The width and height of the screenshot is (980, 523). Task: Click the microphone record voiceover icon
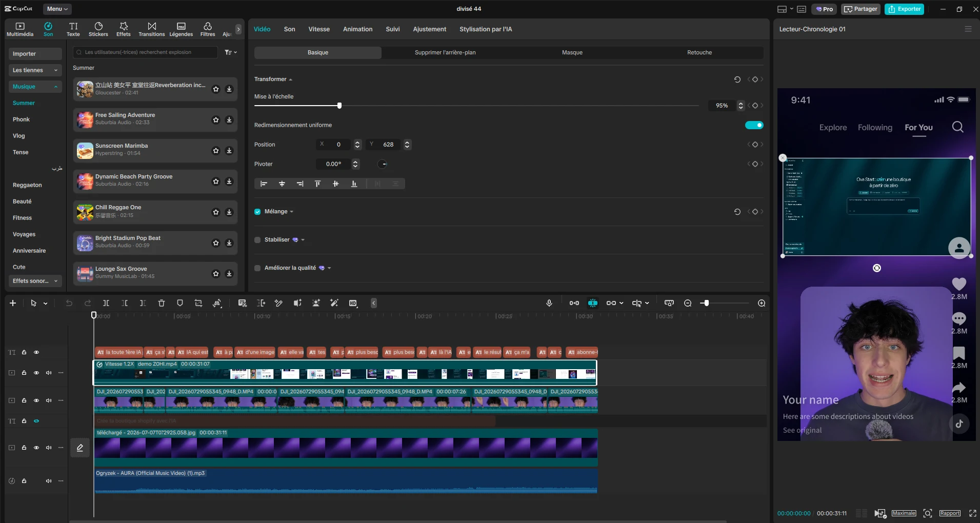[549, 303]
